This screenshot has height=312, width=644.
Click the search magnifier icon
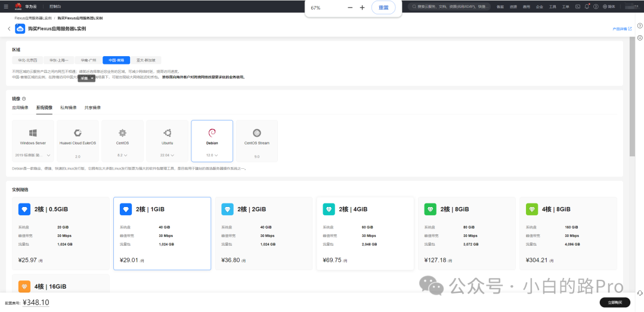tap(414, 7)
